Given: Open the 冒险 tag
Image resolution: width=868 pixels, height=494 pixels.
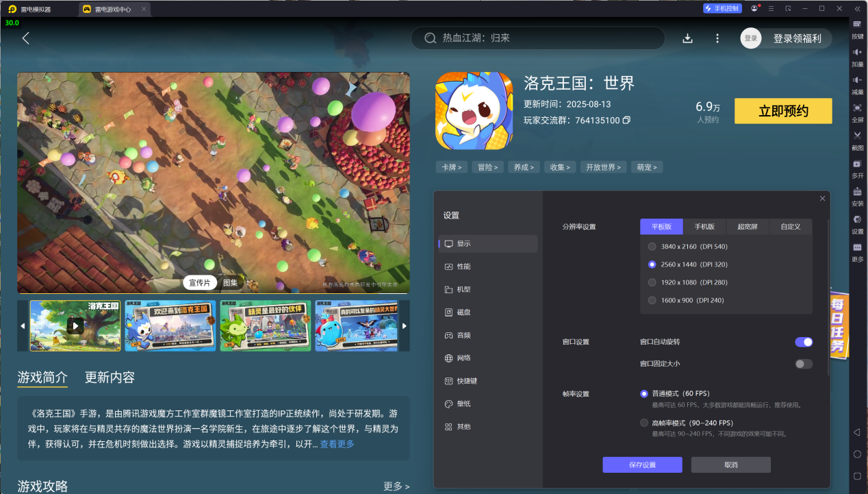Looking at the screenshot, I should pos(488,167).
